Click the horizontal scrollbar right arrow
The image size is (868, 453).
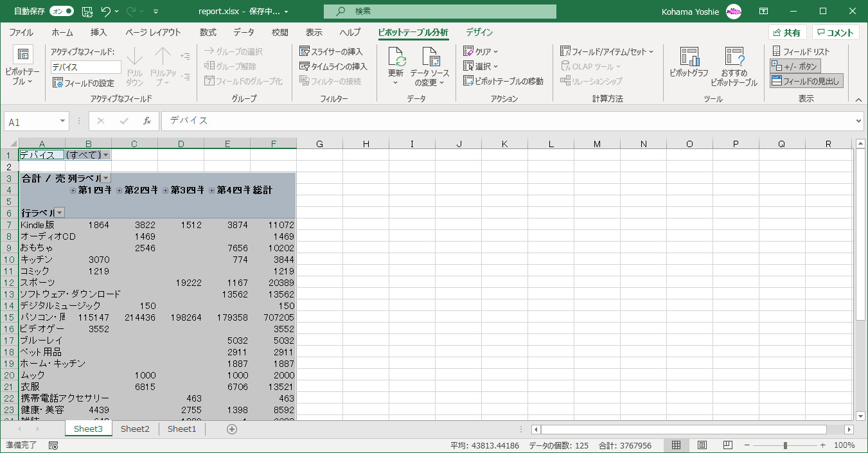(849, 429)
